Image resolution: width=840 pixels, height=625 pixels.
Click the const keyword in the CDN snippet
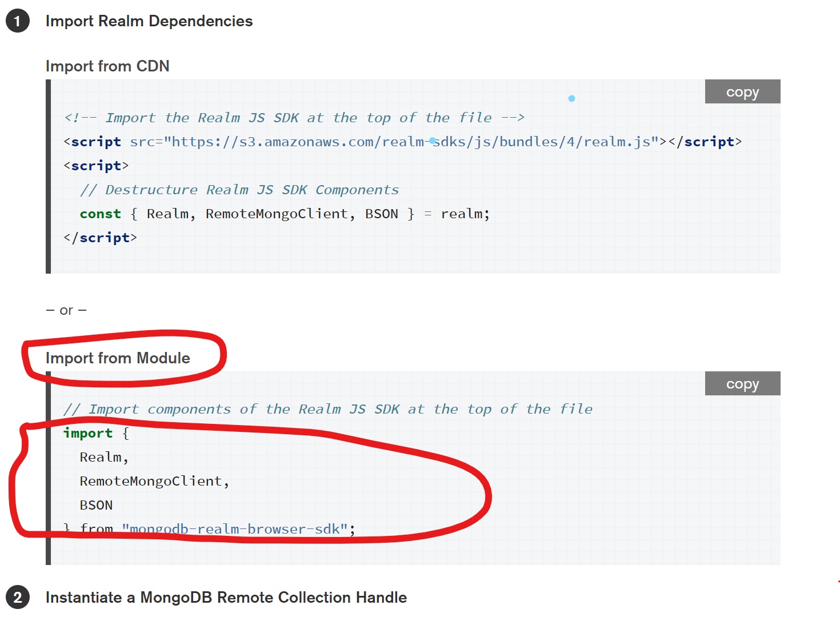pyautogui.click(x=100, y=214)
